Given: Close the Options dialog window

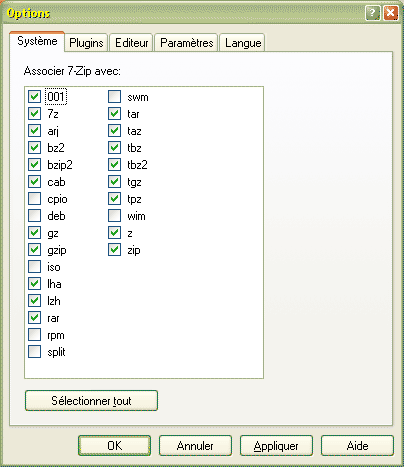Looking at the screenshot, I should [390, 13].
